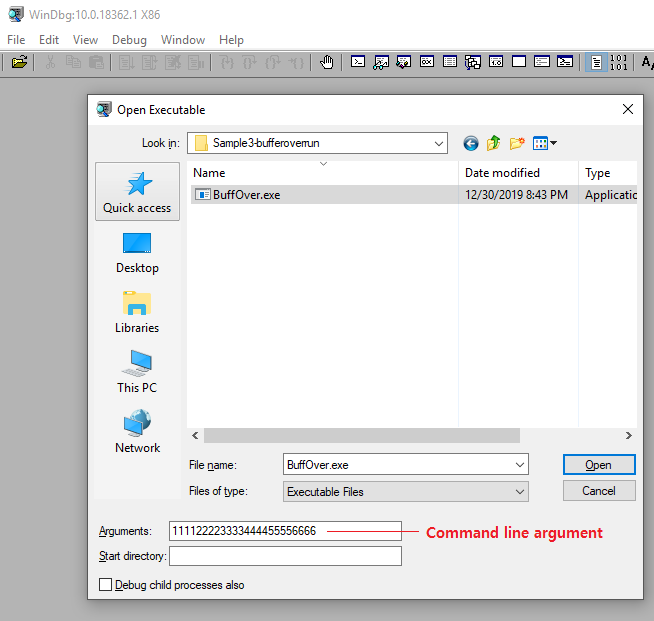Go back to last folder visited icon
The image size is (654, 621).
[471, 143]
